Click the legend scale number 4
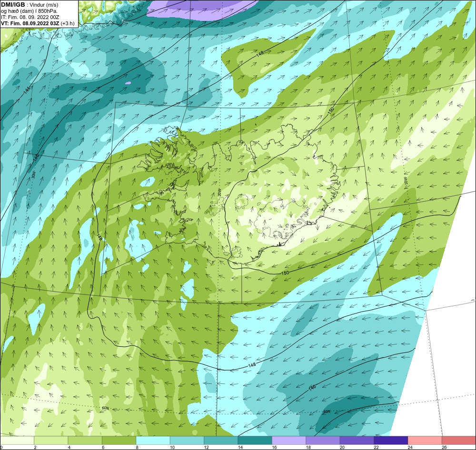The image size is (476, 450). pos(69,447)
